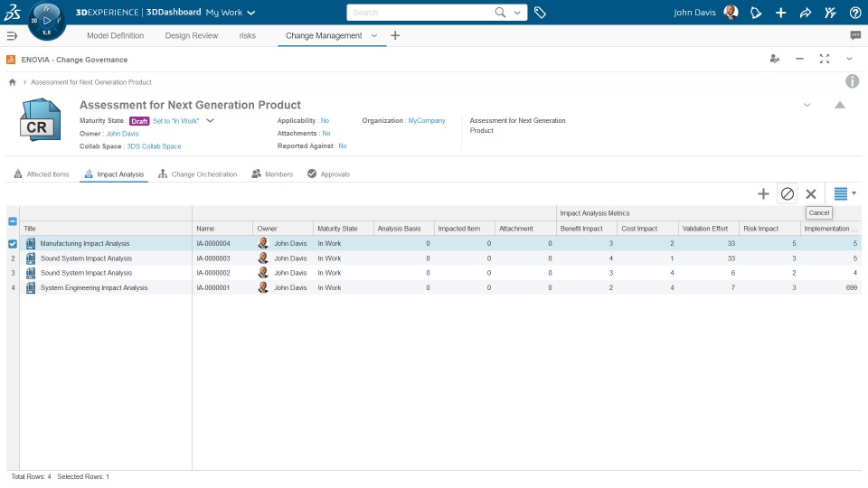
Task: Expand the maturity state dropdown arrow
Action: pyautogui.click(x=210, y=120)
